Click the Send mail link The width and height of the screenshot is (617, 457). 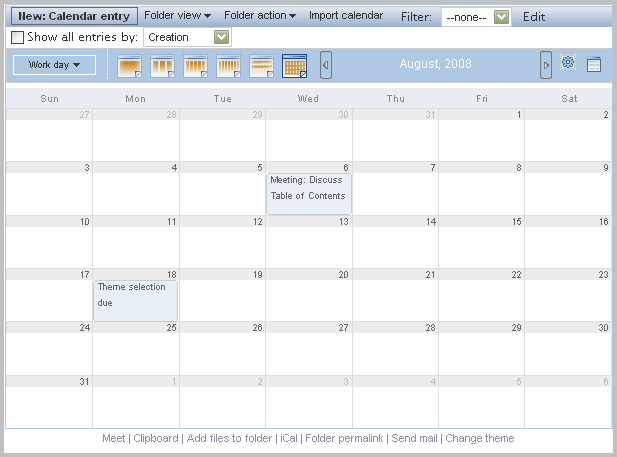coord(414,438)
